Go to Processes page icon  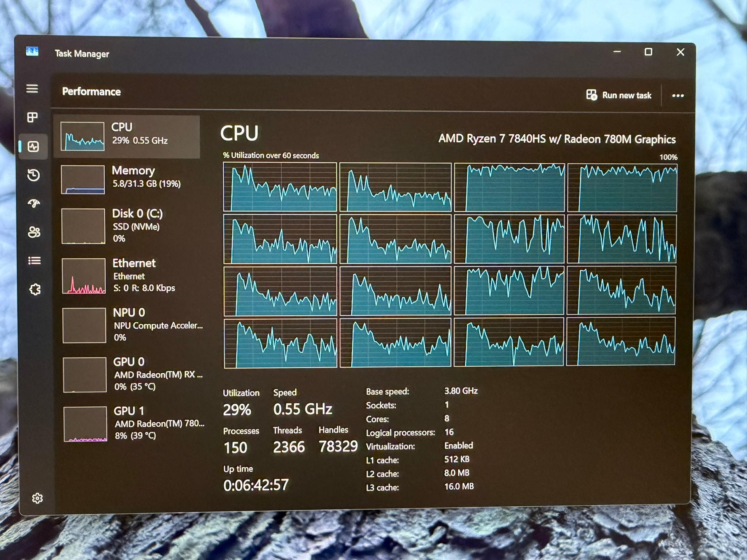(33, 117)
